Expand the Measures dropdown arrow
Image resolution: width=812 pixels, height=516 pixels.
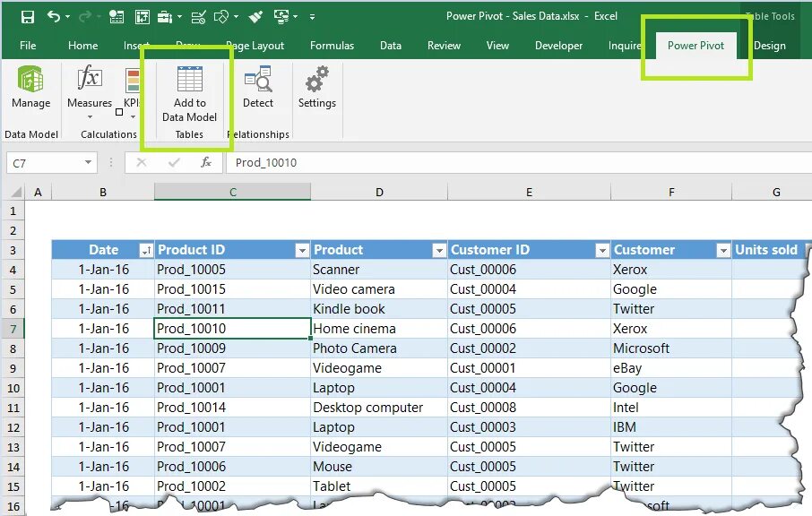point(90,117)
